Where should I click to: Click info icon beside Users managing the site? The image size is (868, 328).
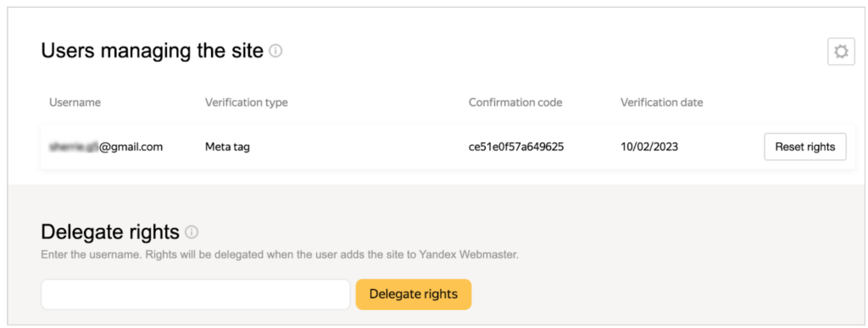click(275, 51)
